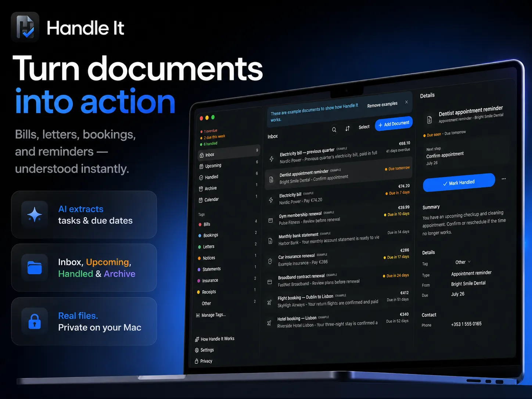The height and width of the screenshot is (399, 532).
Task: Open Broadband contract renewal item
Action: (x=337, y=280)
